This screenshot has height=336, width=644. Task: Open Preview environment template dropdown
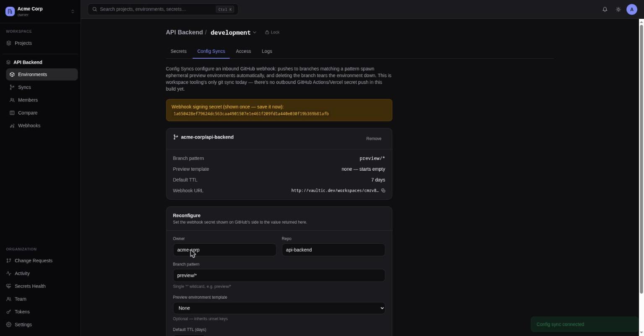(279, 308)
